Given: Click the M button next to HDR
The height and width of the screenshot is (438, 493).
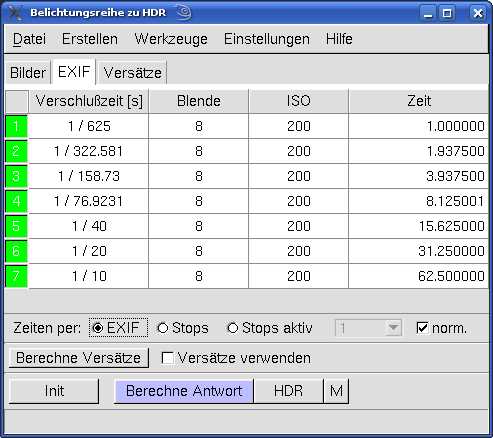Looking at the screenshot, I should 336,391.
